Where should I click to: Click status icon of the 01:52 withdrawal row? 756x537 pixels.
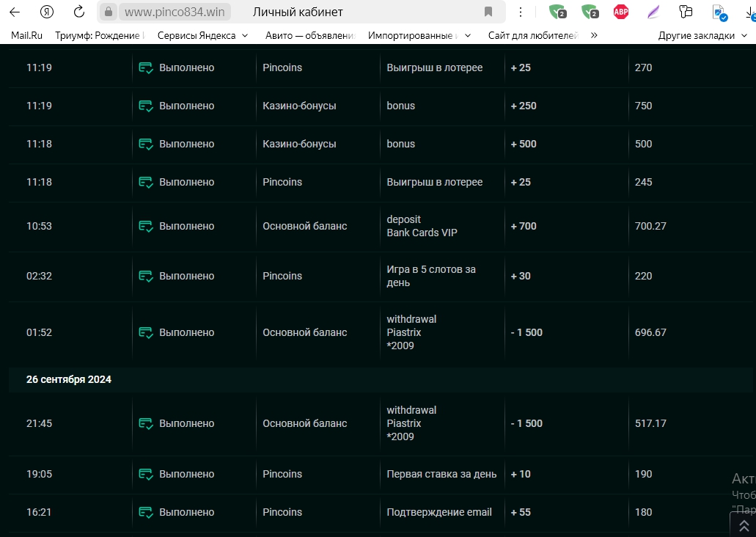click(146, 333)
